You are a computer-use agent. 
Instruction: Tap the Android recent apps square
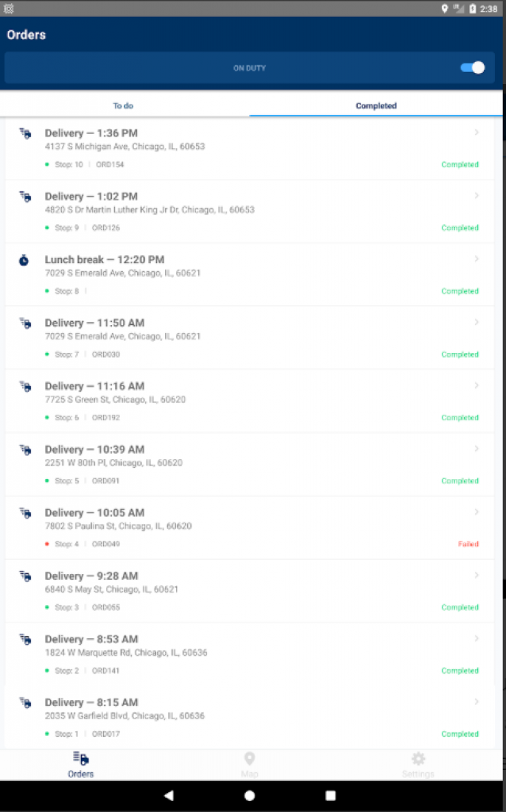tap(331, 795)
